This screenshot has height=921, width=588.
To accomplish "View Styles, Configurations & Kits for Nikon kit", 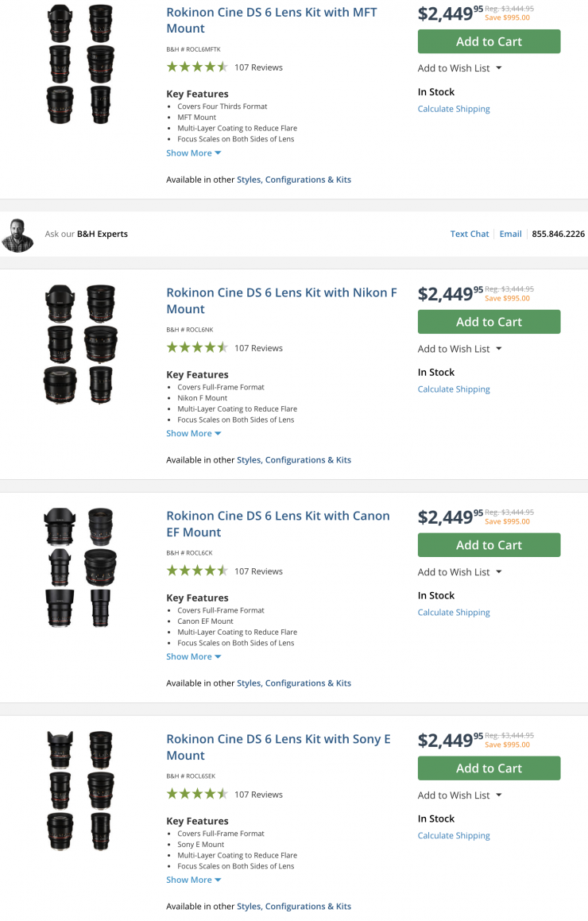I will point(294,460).
